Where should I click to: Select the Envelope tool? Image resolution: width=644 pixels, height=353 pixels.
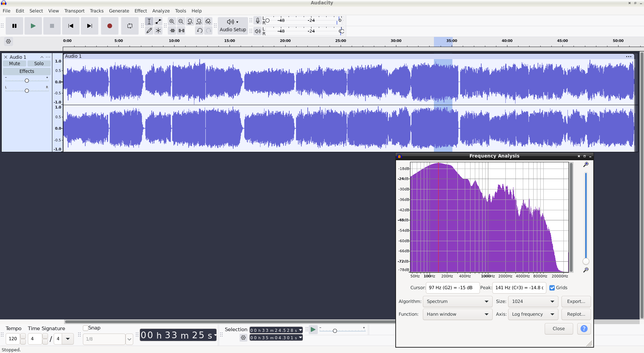pyautogui.click(x=158, y=21)
